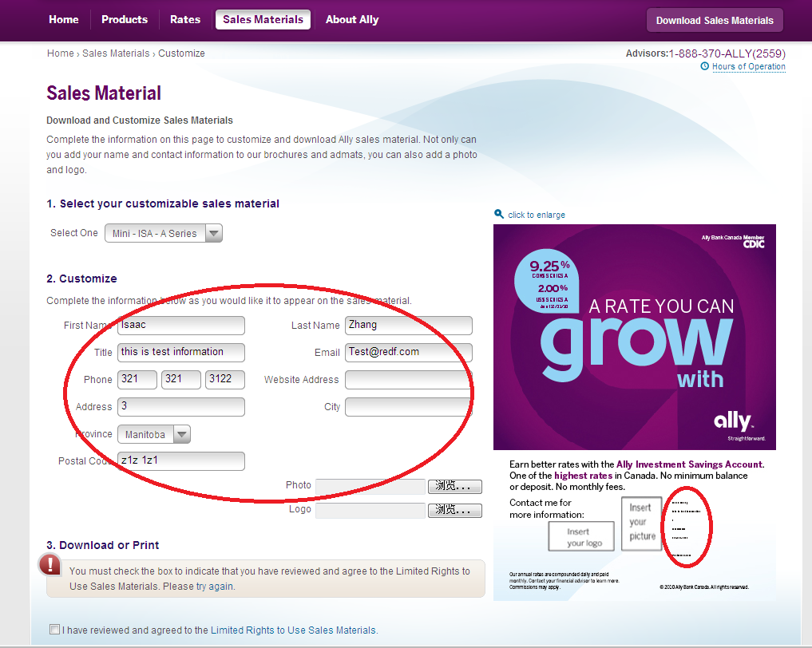This screenshot has height=648, width=812.
Task: Click the Download Sales Materials button
Action: [x=715, y=21]
